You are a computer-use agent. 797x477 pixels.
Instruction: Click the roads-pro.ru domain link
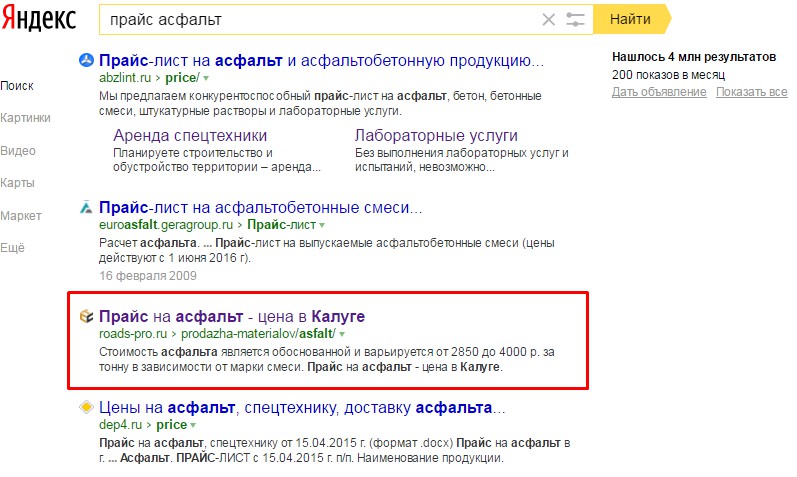click(133, 334)
